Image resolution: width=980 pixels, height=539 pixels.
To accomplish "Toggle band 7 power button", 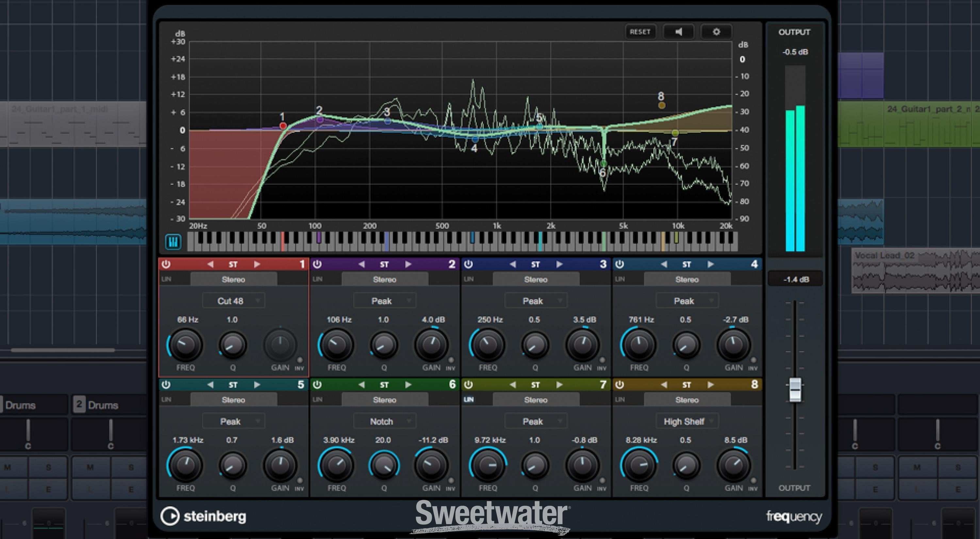I will click(x=468, y=384).
